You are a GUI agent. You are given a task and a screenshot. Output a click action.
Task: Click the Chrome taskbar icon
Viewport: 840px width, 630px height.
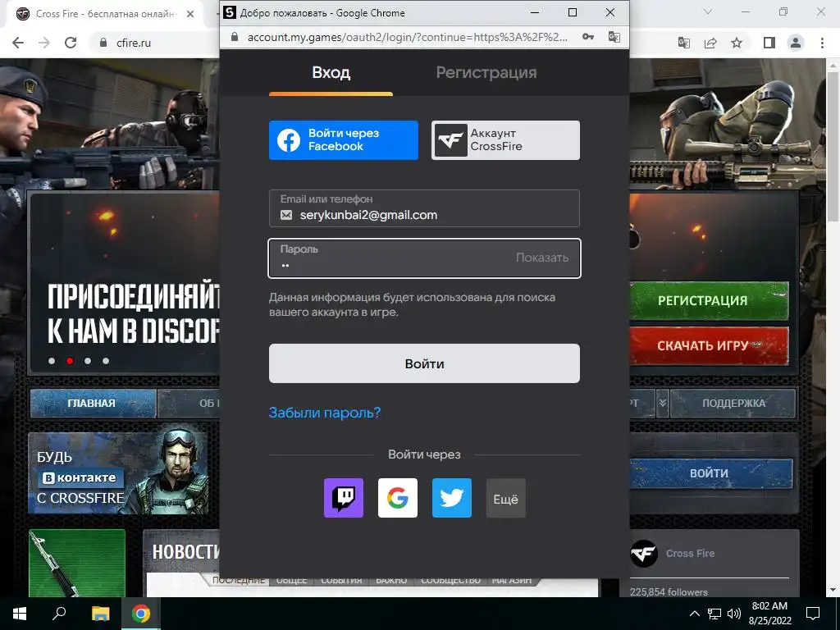(x=141, y=614)
